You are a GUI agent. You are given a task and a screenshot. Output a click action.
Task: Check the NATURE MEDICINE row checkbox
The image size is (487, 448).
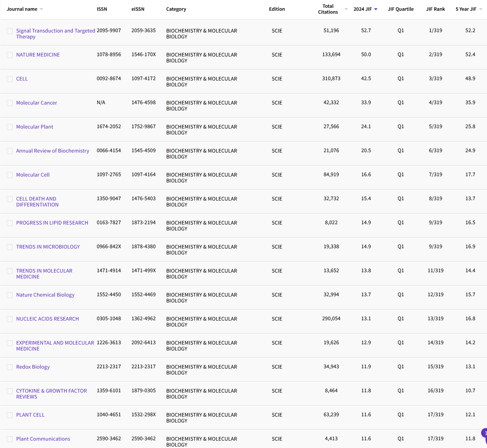[x=10, y=55]
